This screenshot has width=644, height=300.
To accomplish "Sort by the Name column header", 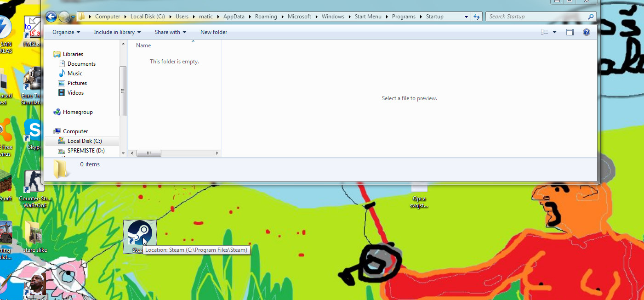I will (x=143, y=45).
